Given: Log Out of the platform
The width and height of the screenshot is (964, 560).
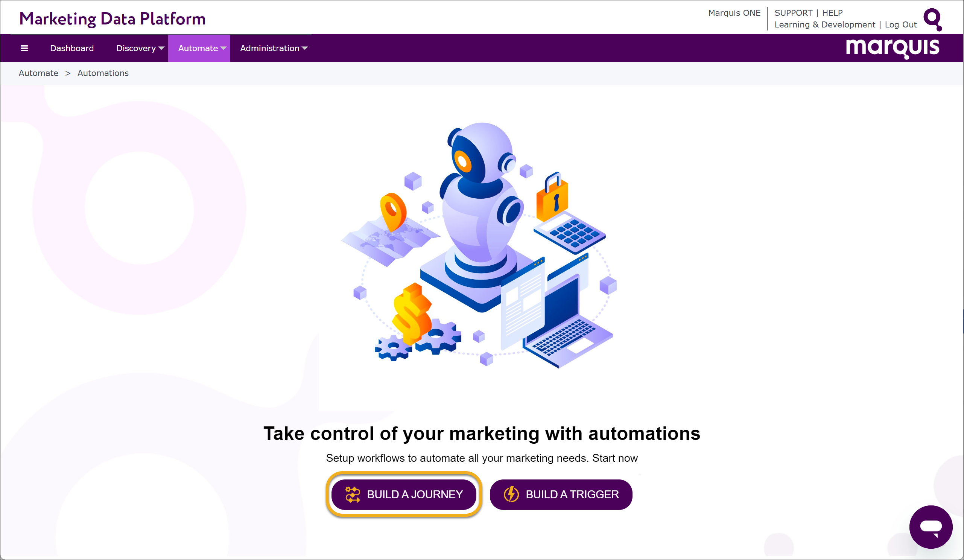Looking at the screenshot, I should pos(901,25).
